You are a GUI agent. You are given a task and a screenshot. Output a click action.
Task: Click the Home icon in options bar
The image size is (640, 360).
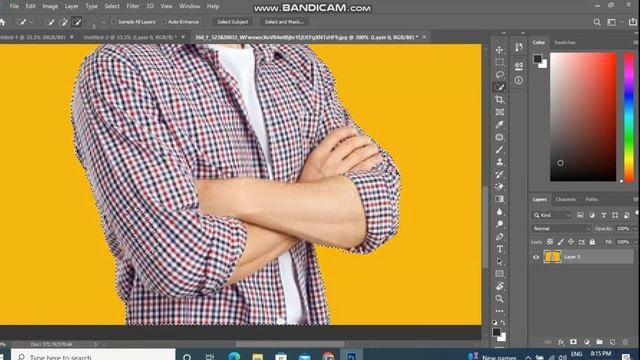point(2,22)
